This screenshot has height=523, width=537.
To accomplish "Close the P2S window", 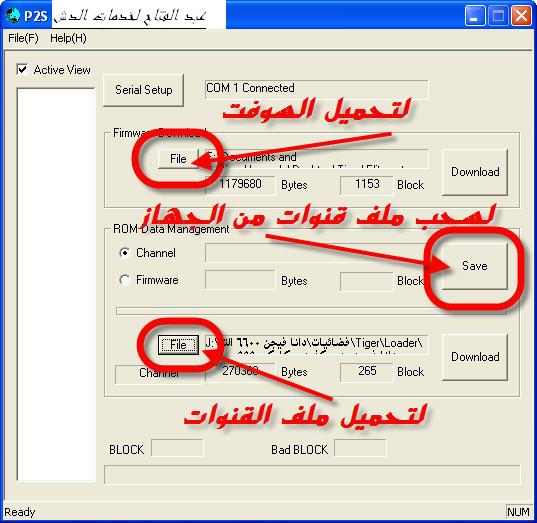I will [521, 15].
